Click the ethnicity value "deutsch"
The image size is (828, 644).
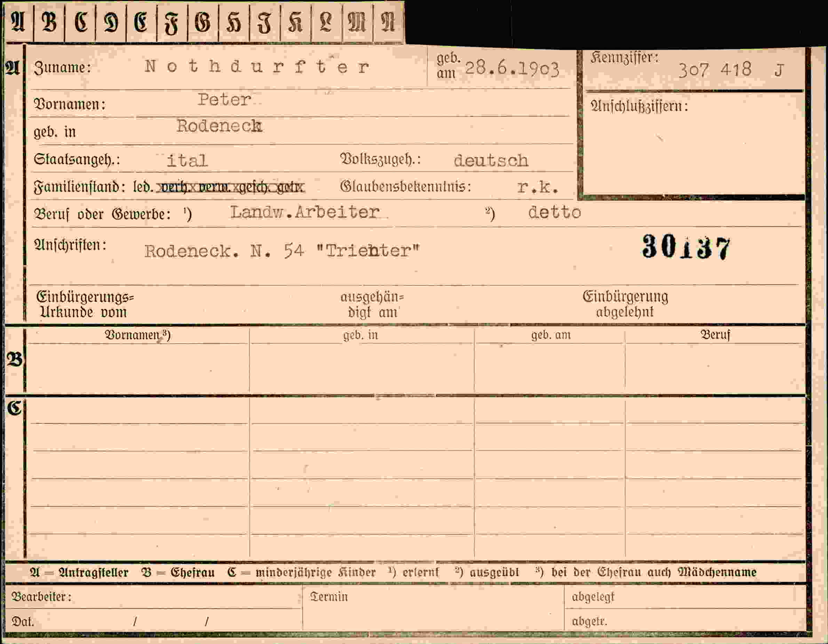(x=491, y=161)
